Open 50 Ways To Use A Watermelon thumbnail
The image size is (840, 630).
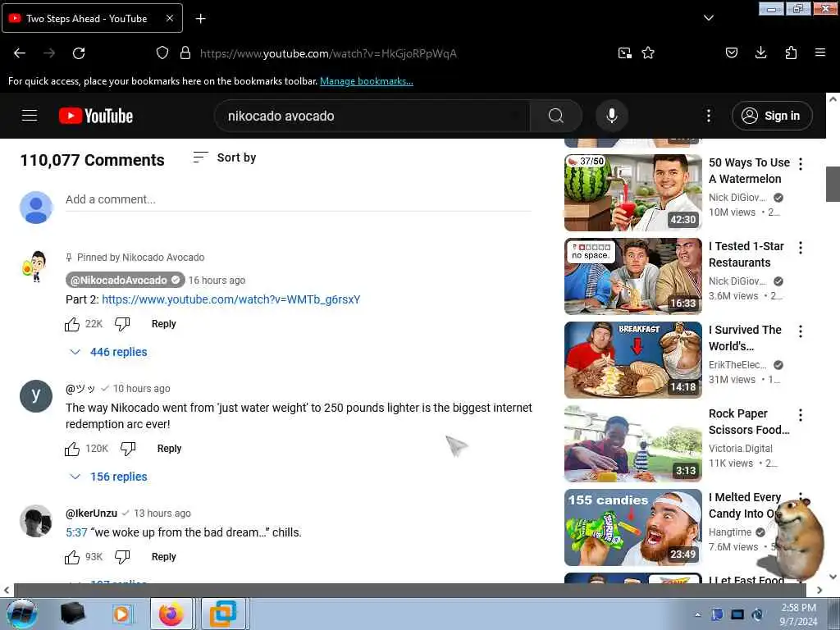[x=632, y=192]
